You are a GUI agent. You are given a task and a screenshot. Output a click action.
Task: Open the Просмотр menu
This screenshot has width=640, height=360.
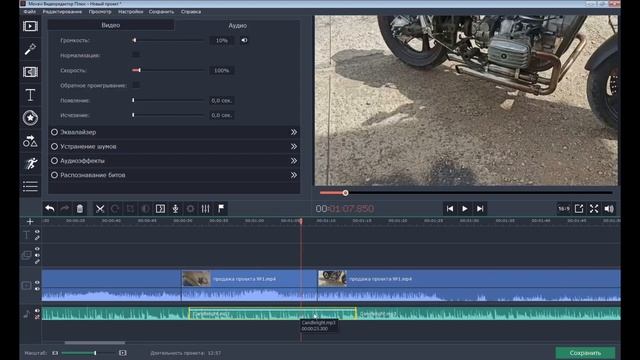click(x=100, y=12)
